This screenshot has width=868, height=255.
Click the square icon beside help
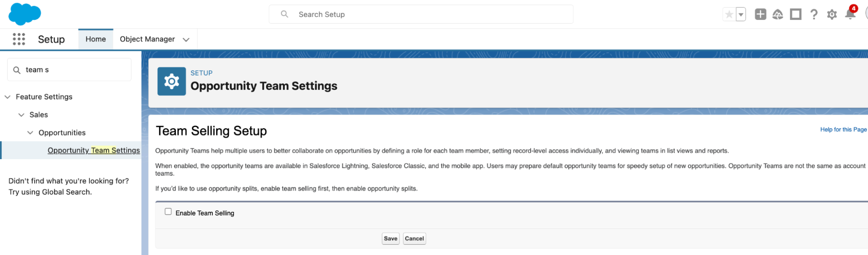click(795, 14)
